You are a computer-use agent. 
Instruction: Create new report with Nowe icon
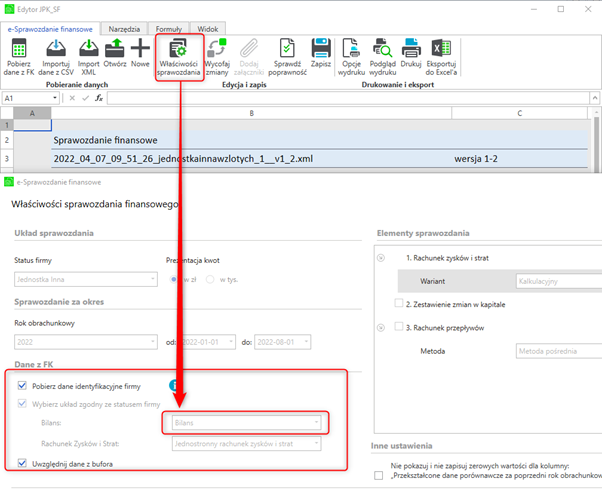pyautogui.click(x=140, y=48)
